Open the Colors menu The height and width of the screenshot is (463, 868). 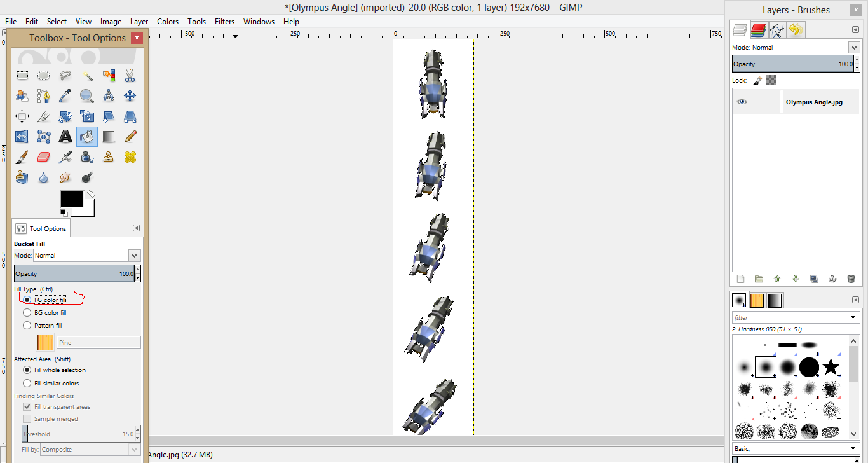[168, 22]
